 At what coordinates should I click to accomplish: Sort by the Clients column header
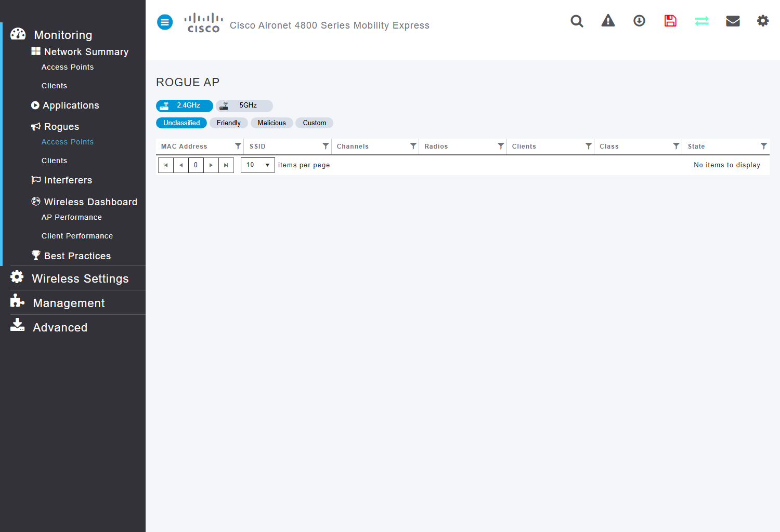point(524,147)
